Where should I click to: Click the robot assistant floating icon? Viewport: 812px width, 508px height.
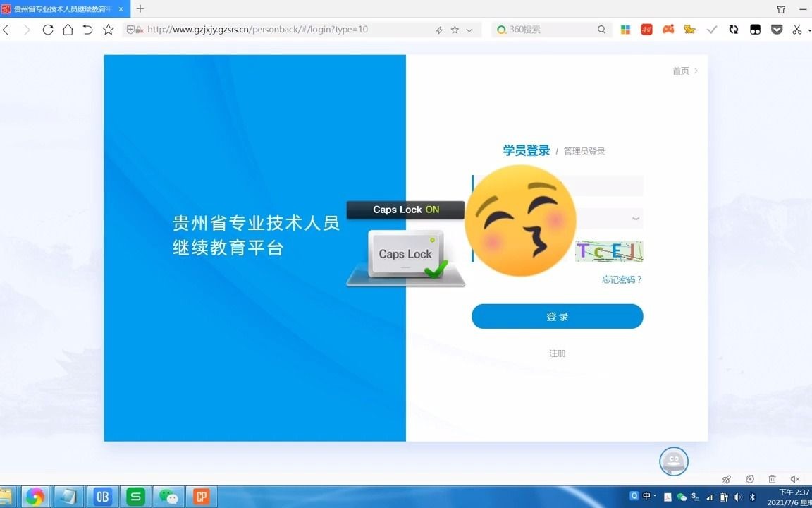pyautogui.click(x=673, y=461)
